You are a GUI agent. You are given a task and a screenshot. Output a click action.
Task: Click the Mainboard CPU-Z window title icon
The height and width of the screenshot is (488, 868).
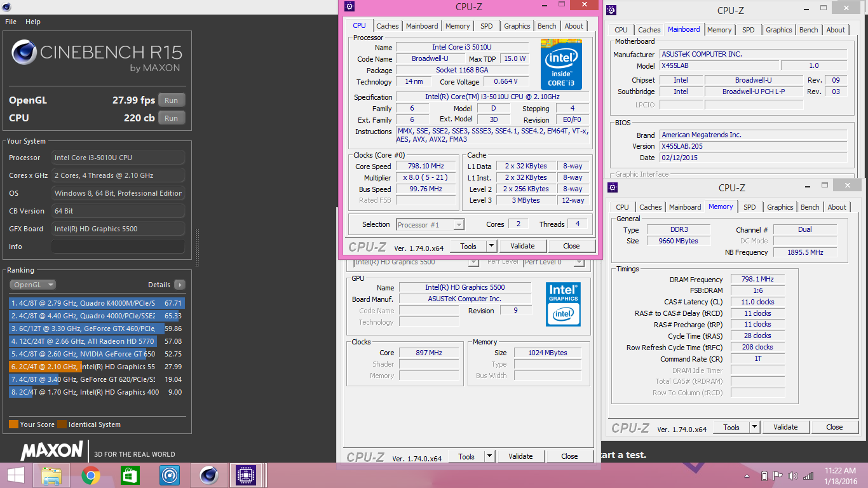pyautogui.click(x=611, y=10)
